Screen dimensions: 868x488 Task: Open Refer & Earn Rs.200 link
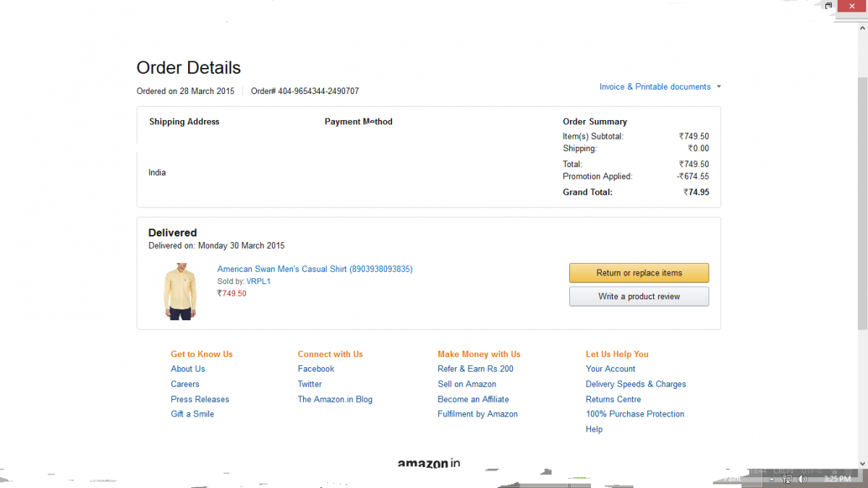point(475,369)
